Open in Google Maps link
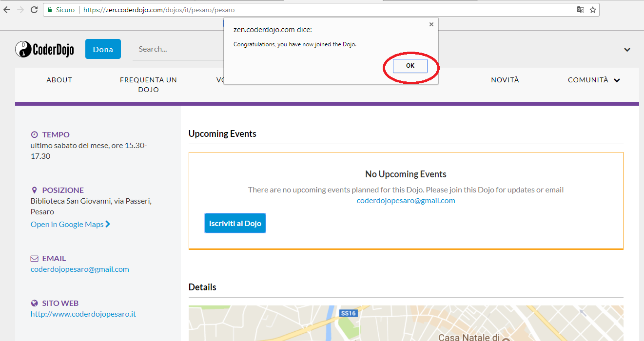This screenshot has width=644, height=341. tap(70, 225)
